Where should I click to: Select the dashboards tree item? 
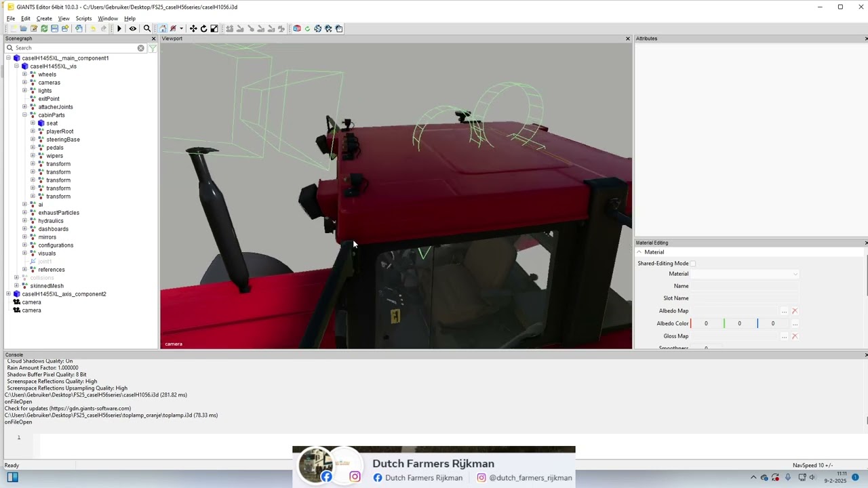tap(53, 229)
